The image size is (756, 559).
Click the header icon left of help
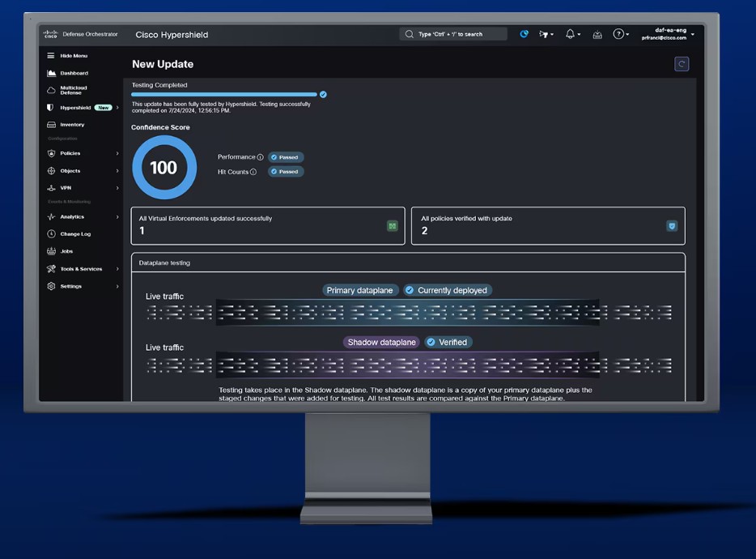pyautogui.click(x=597, y=34)
